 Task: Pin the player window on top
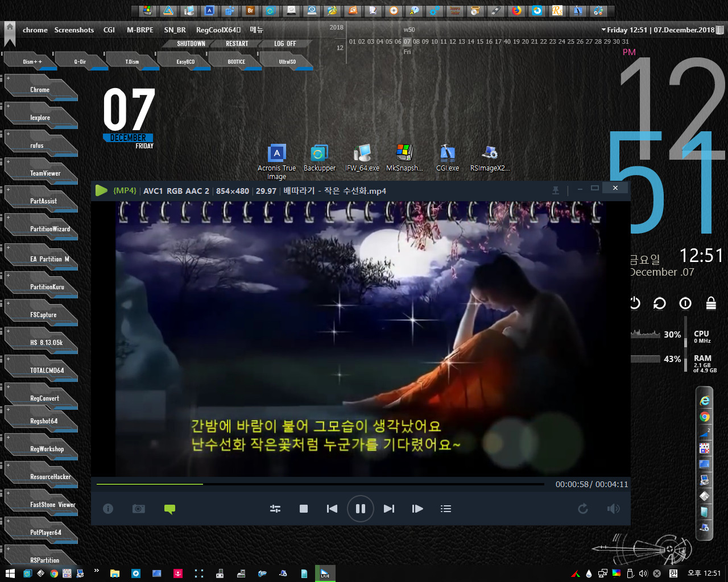pyautogui.click(x=556, y=190)
